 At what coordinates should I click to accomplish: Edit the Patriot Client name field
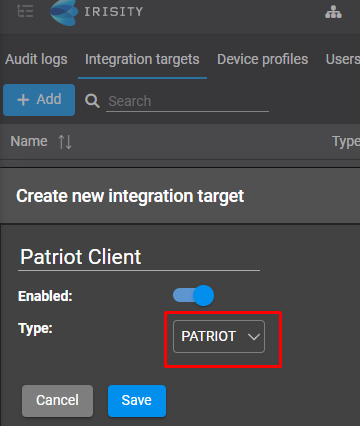click(139, 257)
